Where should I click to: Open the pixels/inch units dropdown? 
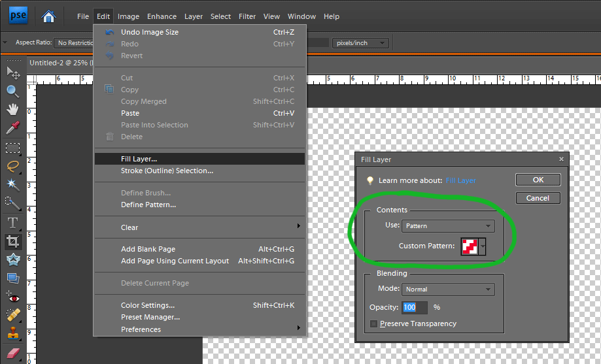(360, 43)
